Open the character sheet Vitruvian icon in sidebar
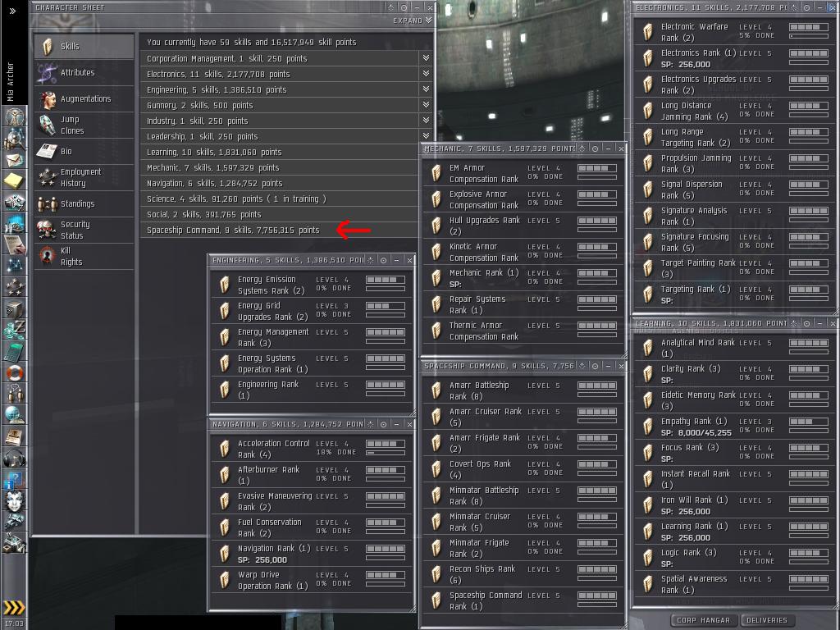 (x=15, y=116)
